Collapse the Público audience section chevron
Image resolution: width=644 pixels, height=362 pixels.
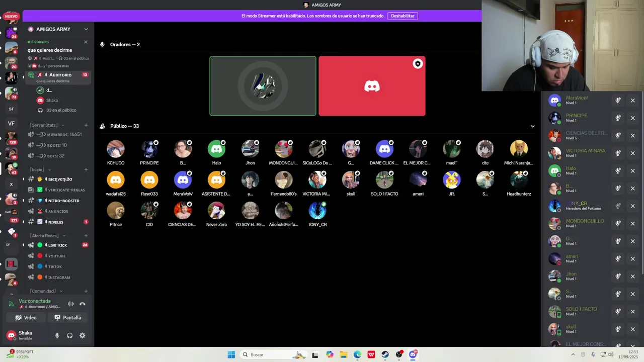click(532, 126)
